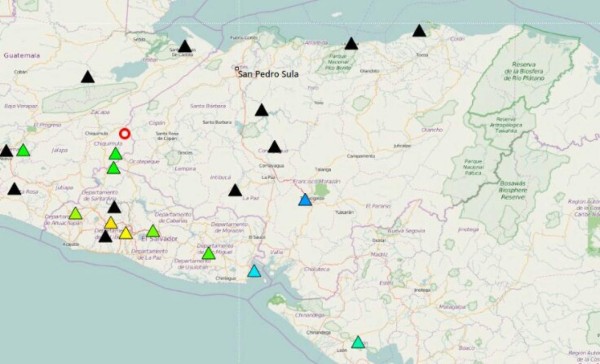Select the Zacapa label
The width and height of the screenshot is (600, 364).
coord(100,112)
